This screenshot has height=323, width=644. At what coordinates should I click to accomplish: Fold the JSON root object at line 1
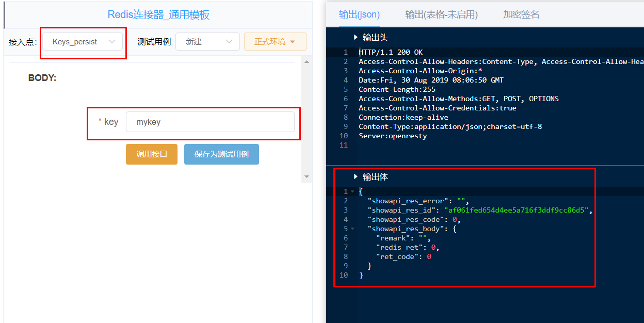(352, 191)
